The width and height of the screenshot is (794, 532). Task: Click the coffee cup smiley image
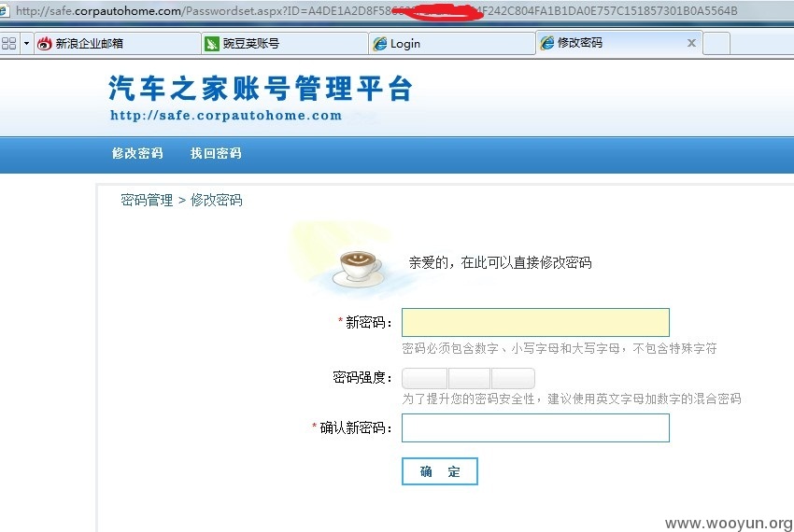click(x=357, y=269)
